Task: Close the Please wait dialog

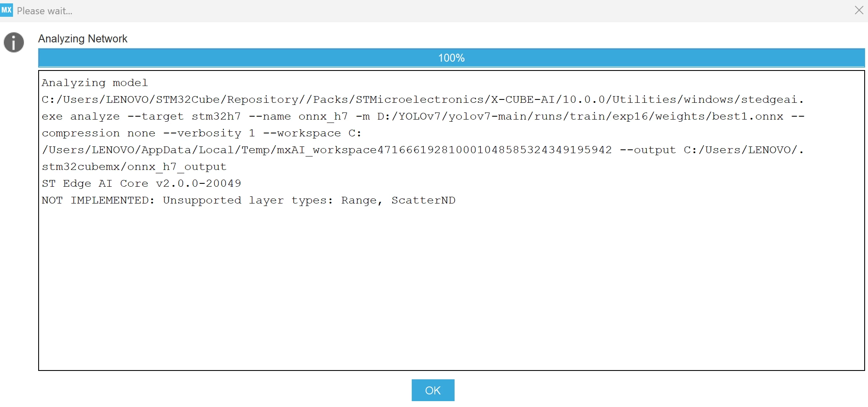Action: [859, 10]
